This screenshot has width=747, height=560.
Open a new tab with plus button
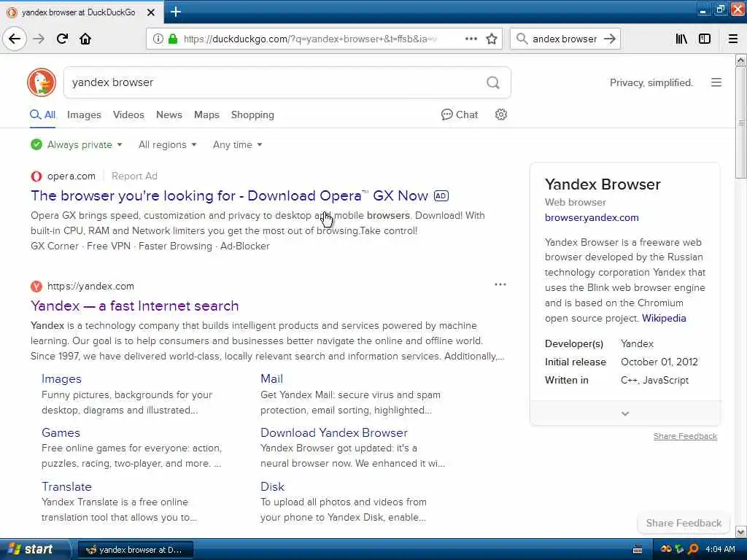click(176, 12)
